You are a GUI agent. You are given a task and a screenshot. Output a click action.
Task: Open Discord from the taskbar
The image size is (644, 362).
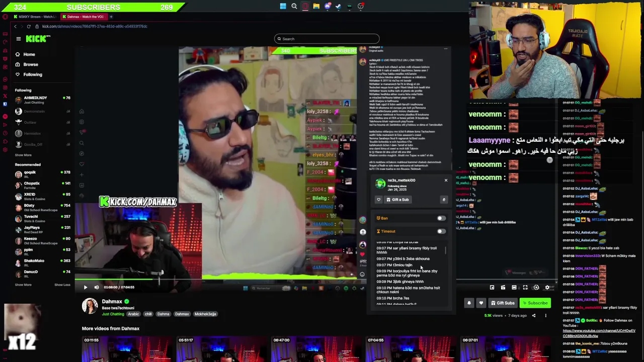point(328,6)
